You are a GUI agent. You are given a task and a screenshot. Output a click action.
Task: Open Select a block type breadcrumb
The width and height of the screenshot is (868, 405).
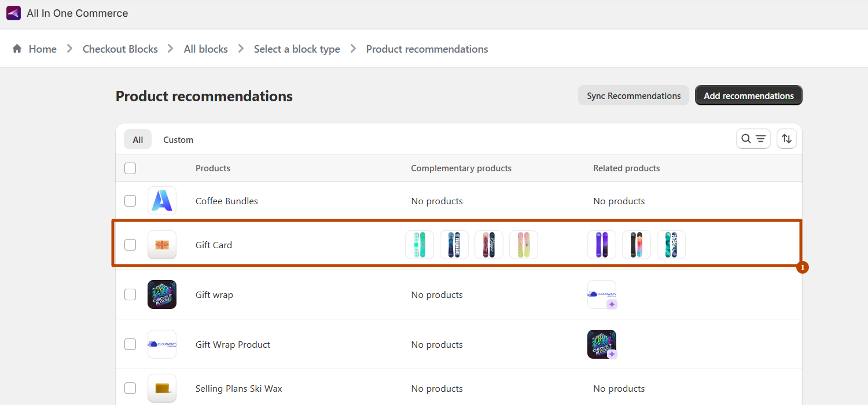pyautogui.click(x=297, y=49)
